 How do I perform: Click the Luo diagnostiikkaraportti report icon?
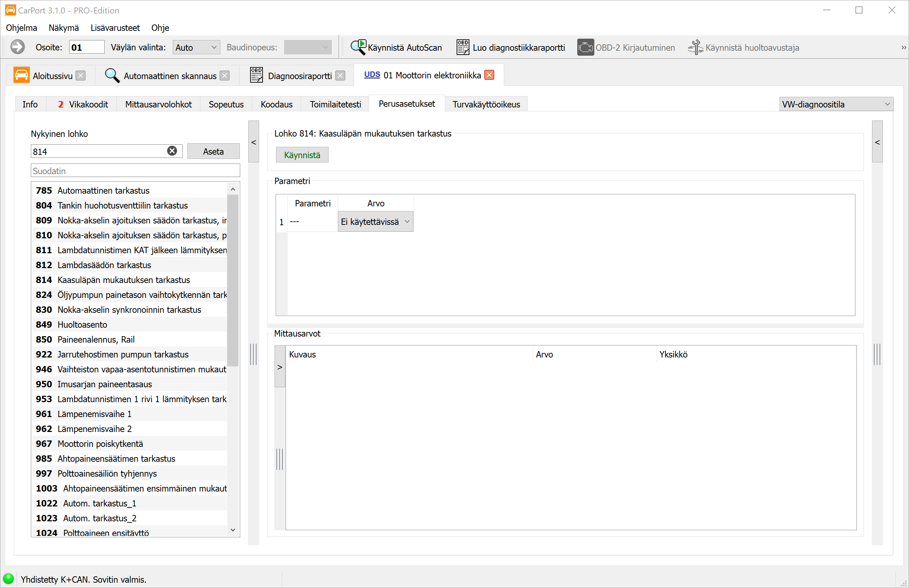[463, 48]
